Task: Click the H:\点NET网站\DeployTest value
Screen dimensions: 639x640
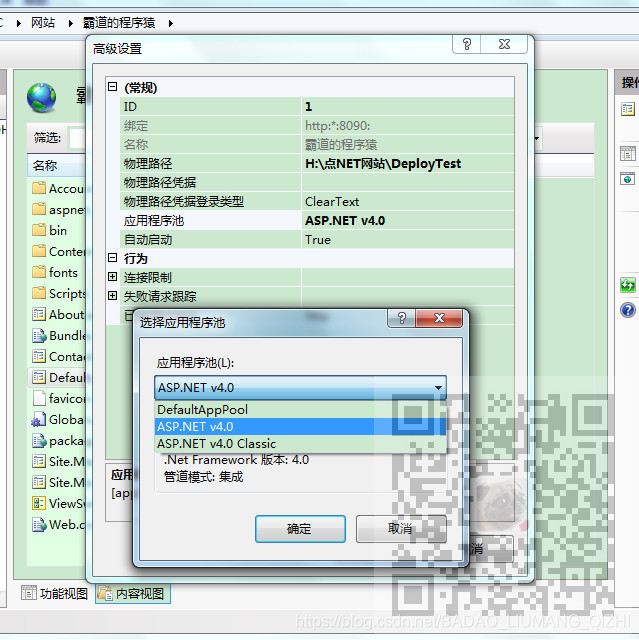Action: tap(383, 164)
